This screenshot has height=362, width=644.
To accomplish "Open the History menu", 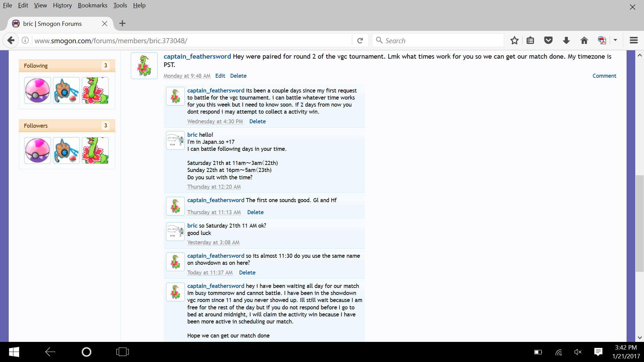I will (x=62, y=5).
